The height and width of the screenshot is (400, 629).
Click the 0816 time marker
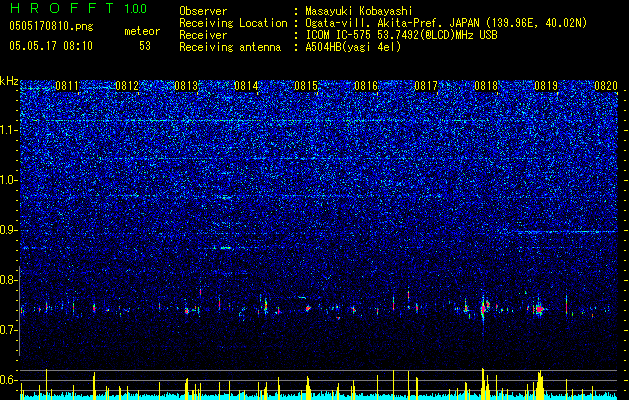click(366, 86)
